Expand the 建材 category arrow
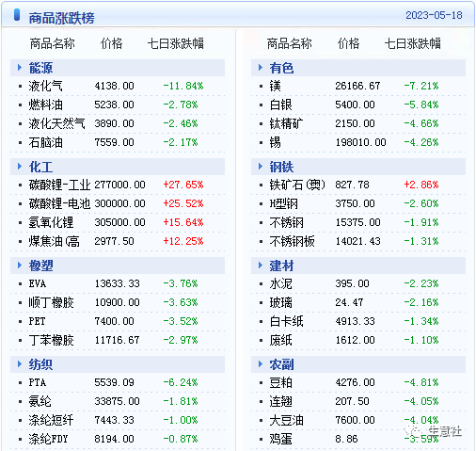 pyautogui.click(x=261, y=266)
